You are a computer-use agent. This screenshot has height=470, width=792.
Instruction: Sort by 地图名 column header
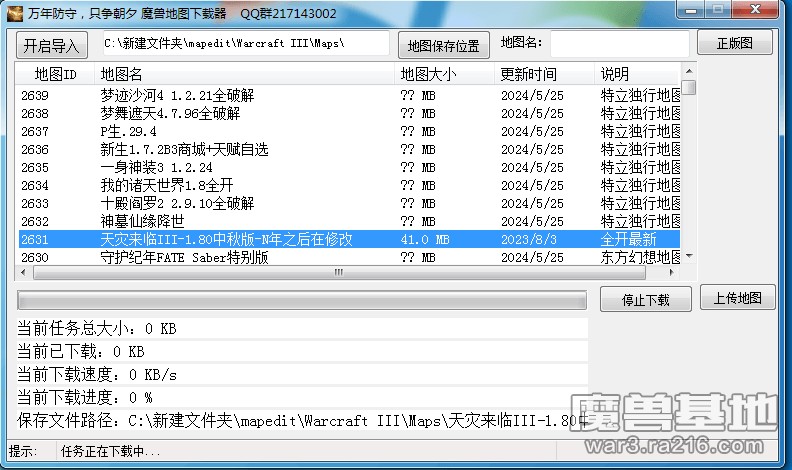[x=244, y=74]
